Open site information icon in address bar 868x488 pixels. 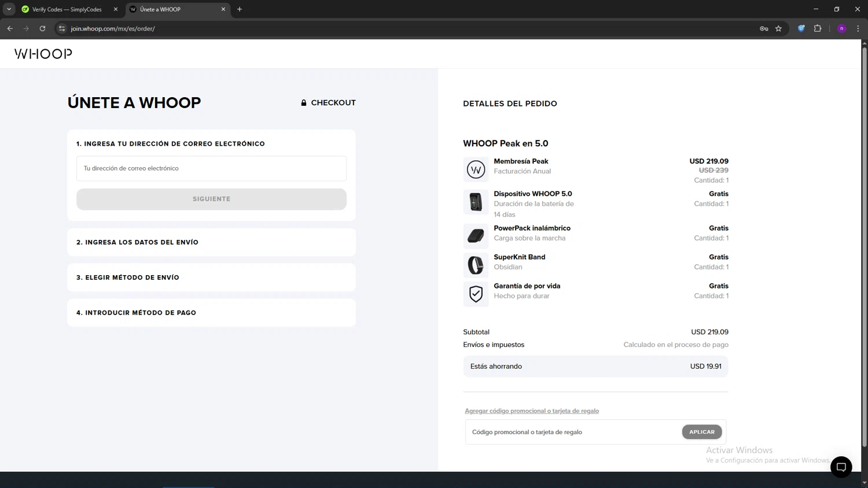coord(62,28)
